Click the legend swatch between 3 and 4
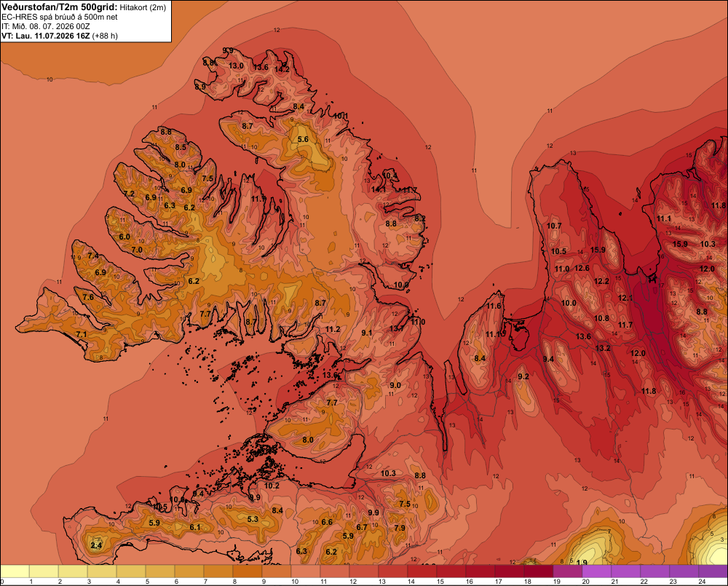728x586 pixels. 102,571
